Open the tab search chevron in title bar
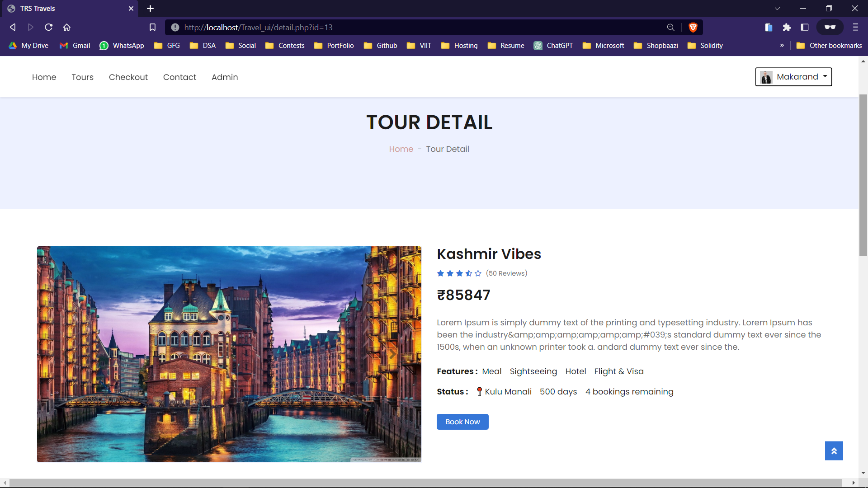The image size is (868, 488). (777, 9)
